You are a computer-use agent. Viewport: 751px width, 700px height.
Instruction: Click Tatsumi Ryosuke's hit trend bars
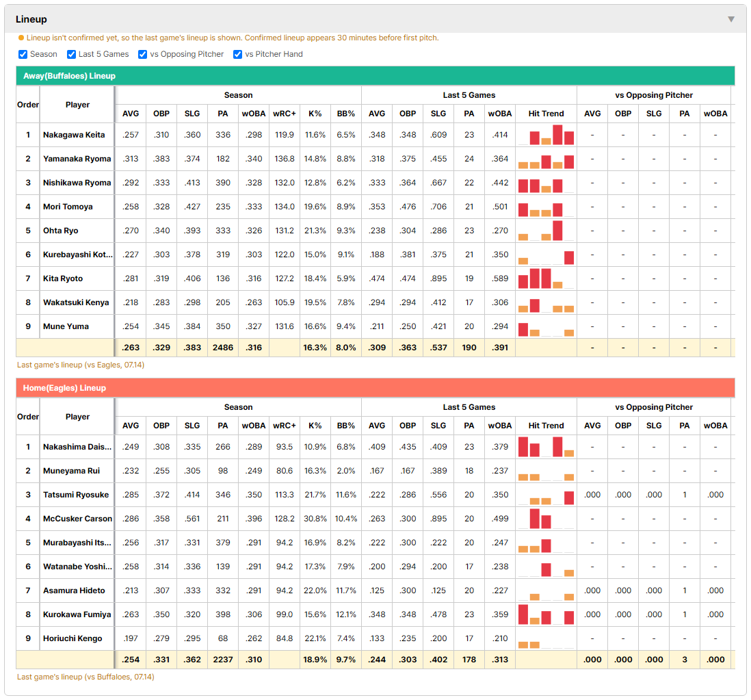(x=546, y=495)
